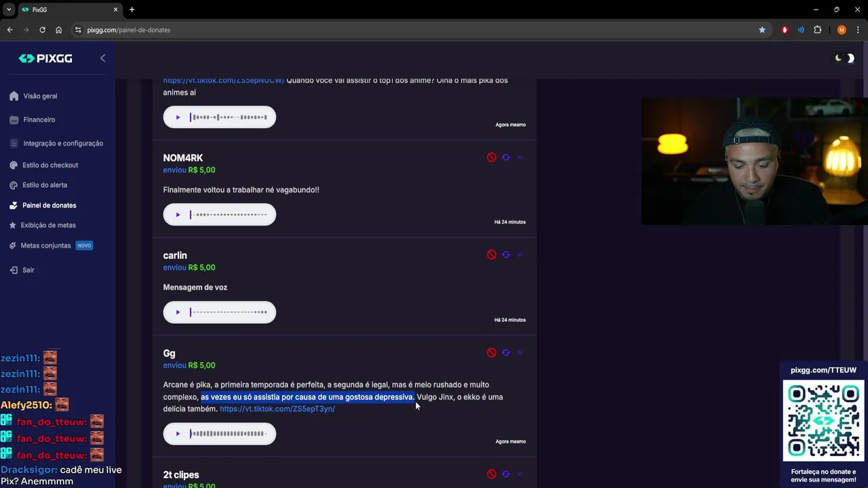Screen dimensions: 868x488
Task: Seek in NOM4RK audio waveform track
Action: pos(229,215)
